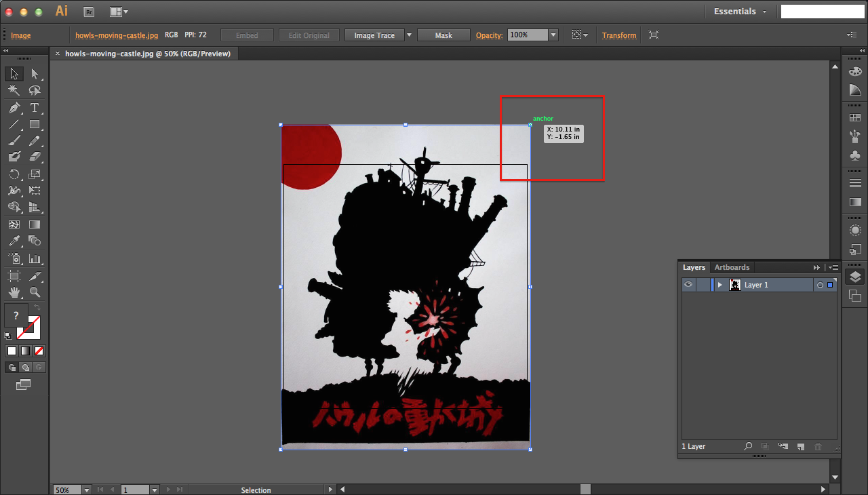Select the Line Segment tool

(x=14, y=125)
